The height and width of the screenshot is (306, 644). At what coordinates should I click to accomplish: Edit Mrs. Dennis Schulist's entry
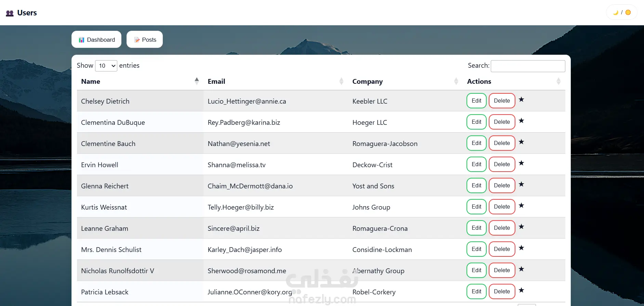[x=476, y=249]
